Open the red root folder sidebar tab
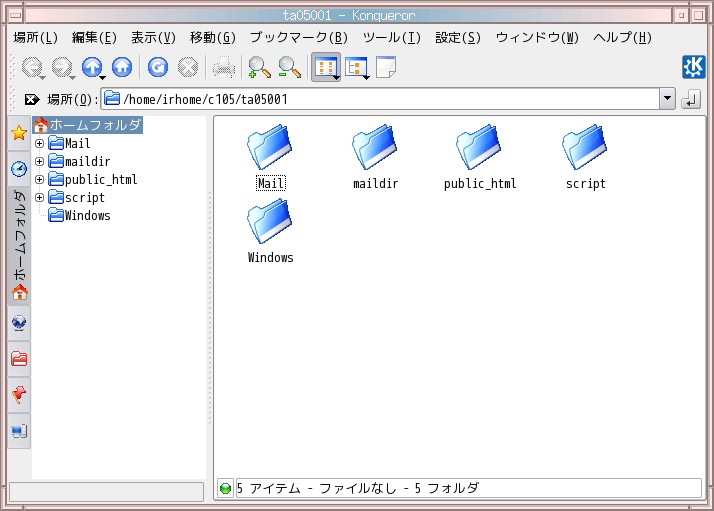 click(x=19, y=359)
